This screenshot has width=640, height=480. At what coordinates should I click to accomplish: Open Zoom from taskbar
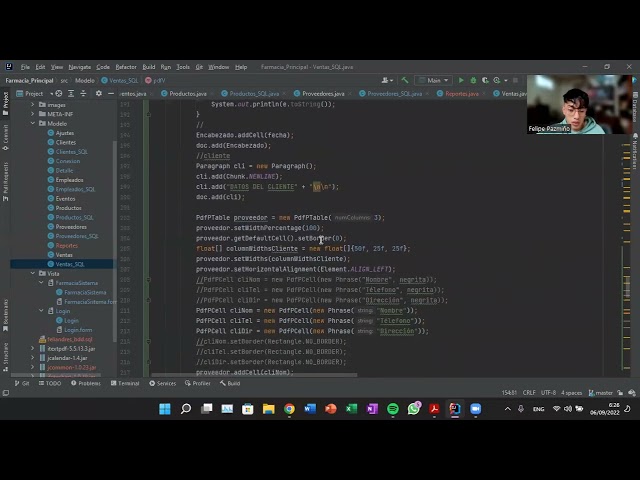[x=476, y=409]
